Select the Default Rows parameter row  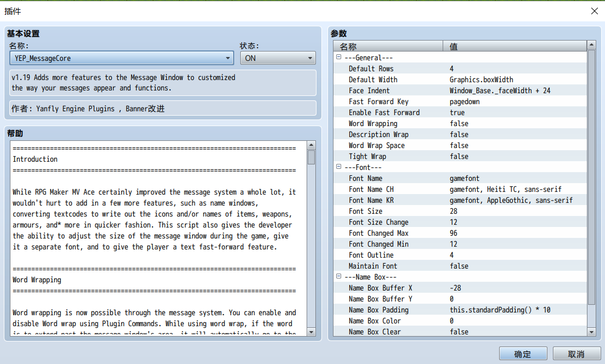point(460,69)
